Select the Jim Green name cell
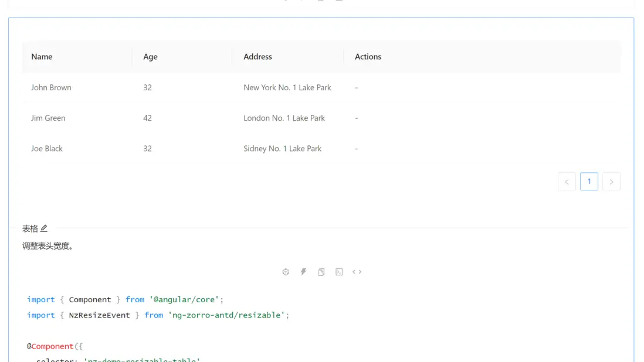644x362 pixels. (x=48, y=118)
